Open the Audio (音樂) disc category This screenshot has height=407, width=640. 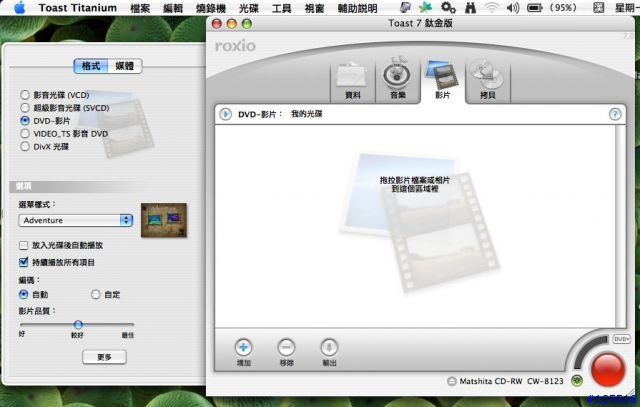(x=397, y=80)
